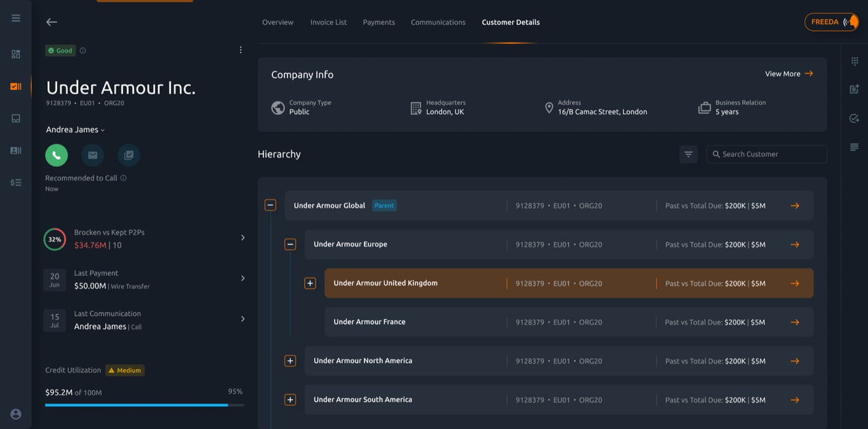Expand Brocken vs Kept P2Ps details chevron

tap(242, 237)
